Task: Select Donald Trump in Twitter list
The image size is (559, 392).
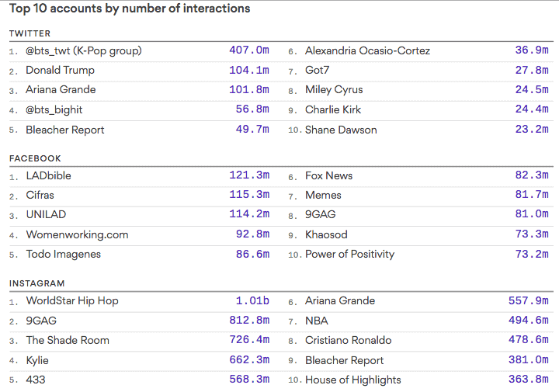Action: pos(60,70)
